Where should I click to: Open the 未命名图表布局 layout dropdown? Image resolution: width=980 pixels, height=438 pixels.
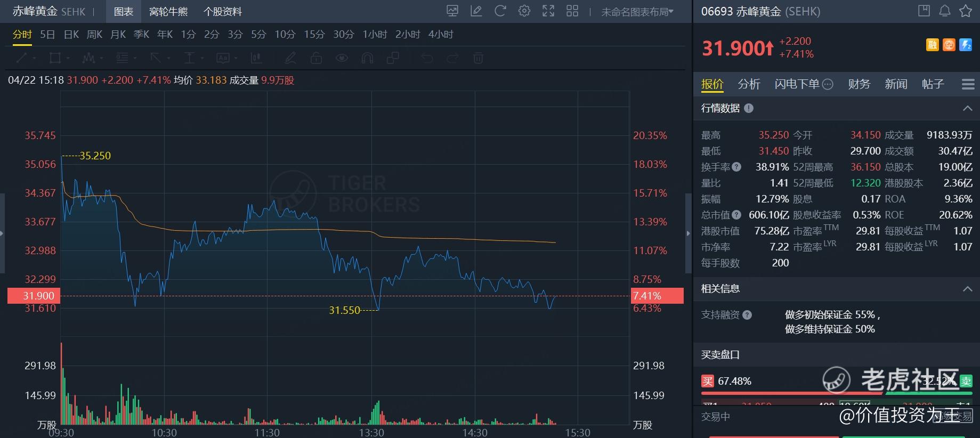coord(637,12)
